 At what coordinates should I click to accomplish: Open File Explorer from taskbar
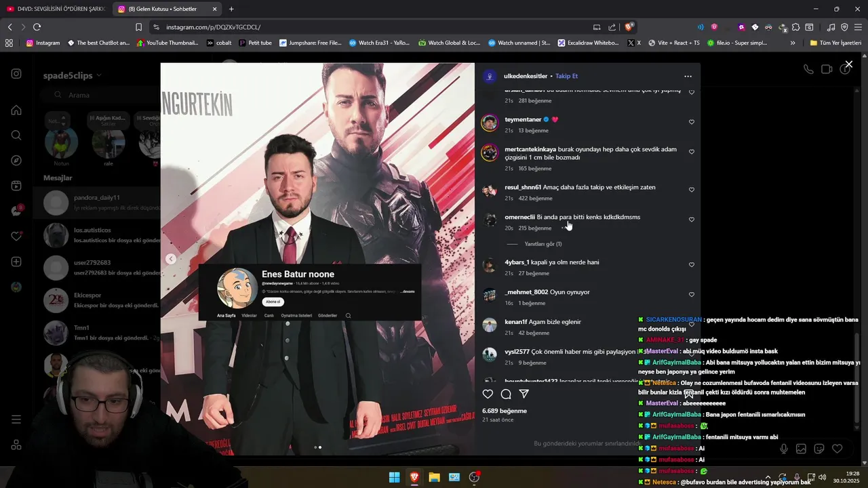coord(434,477)
